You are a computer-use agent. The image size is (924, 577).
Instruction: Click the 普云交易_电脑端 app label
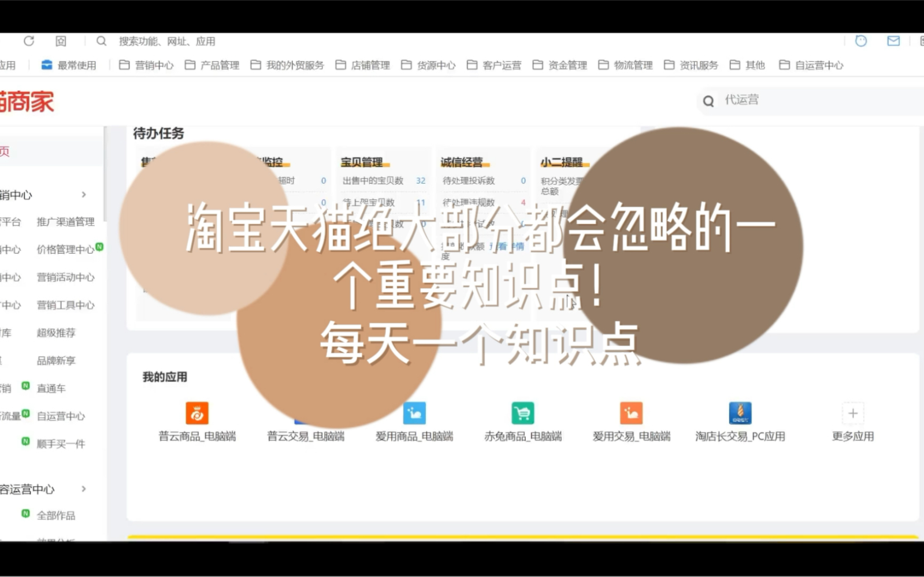(x=306, y=436)
